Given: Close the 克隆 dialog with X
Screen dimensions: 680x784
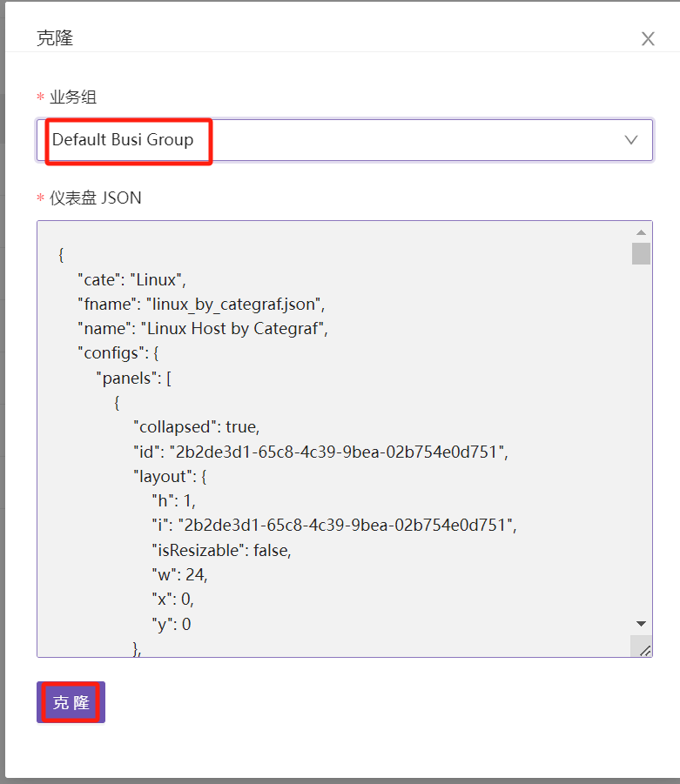Looking at the screenshot, I should click(x=648, y=38).
